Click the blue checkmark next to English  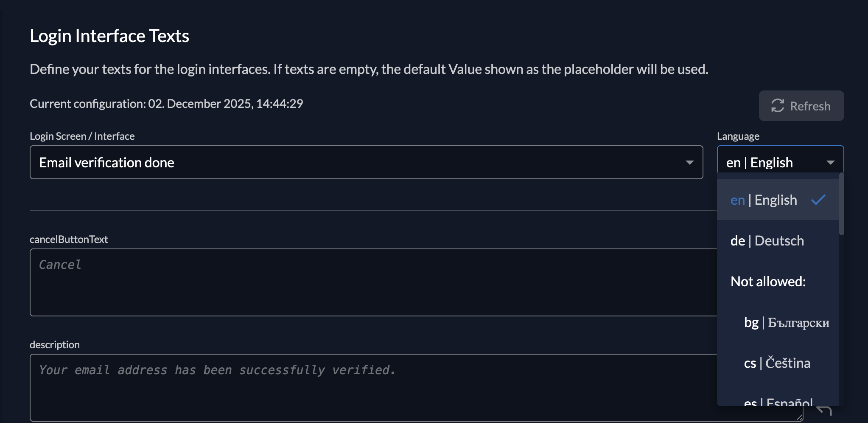pyautogui.click(x=818, y=200)
